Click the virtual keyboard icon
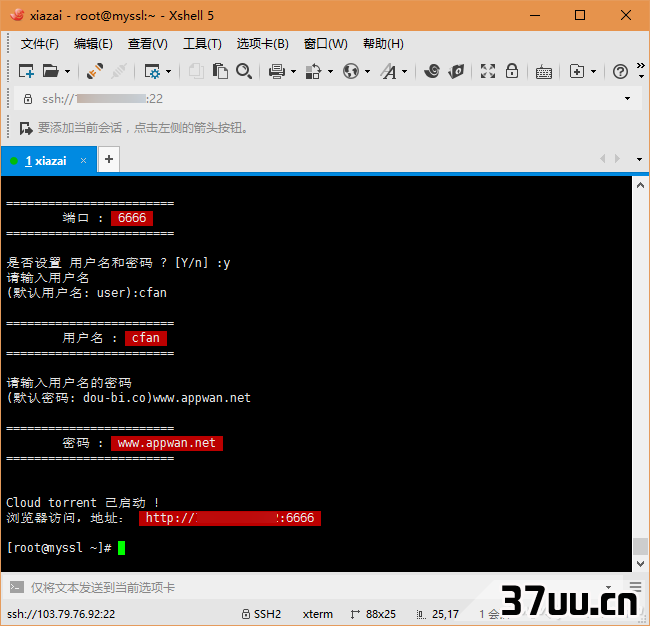 (x=543, y=72)
